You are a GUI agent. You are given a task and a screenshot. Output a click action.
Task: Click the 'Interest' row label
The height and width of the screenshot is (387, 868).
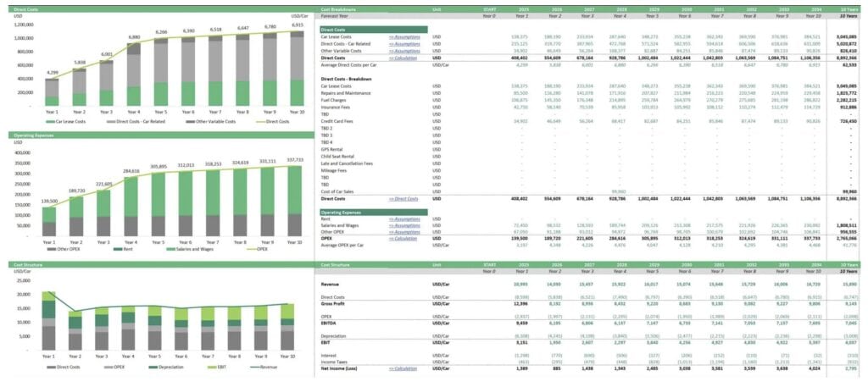coord(329,355)
